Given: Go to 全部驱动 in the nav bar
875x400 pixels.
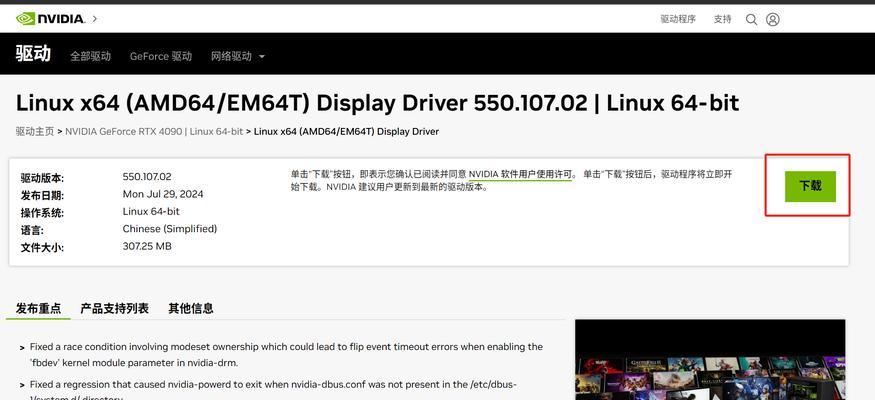Looking at the screenshot, I should point(90,56).
